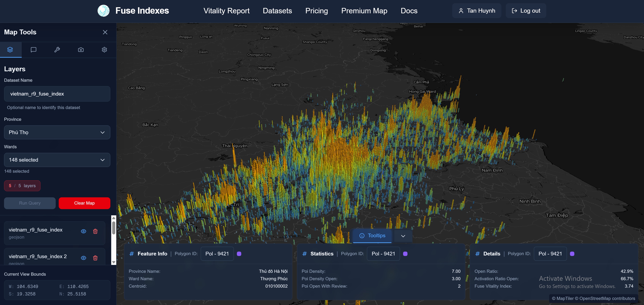Open the settings gear tab
Viewport: 644px width, 305px height.
pyautogui.click(x=104, y=50)
